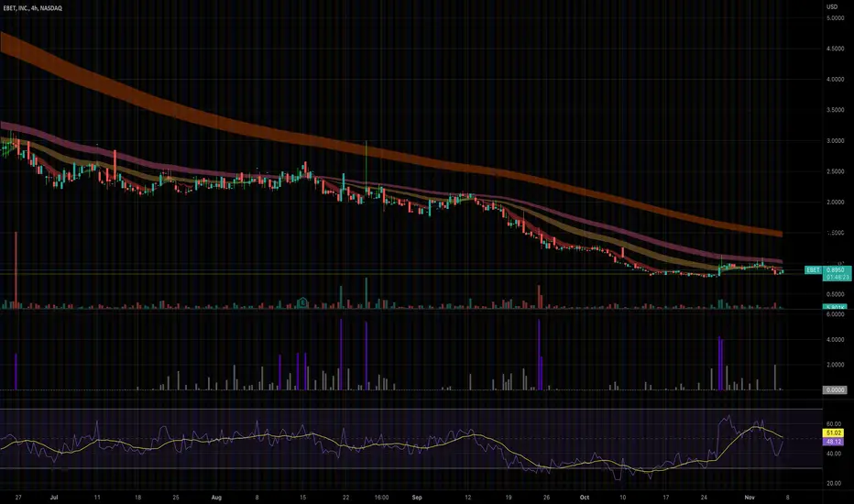This screenshot has height=504, width=854.
Task: Click the Jul label on time axis
Action: coord(54,498)
